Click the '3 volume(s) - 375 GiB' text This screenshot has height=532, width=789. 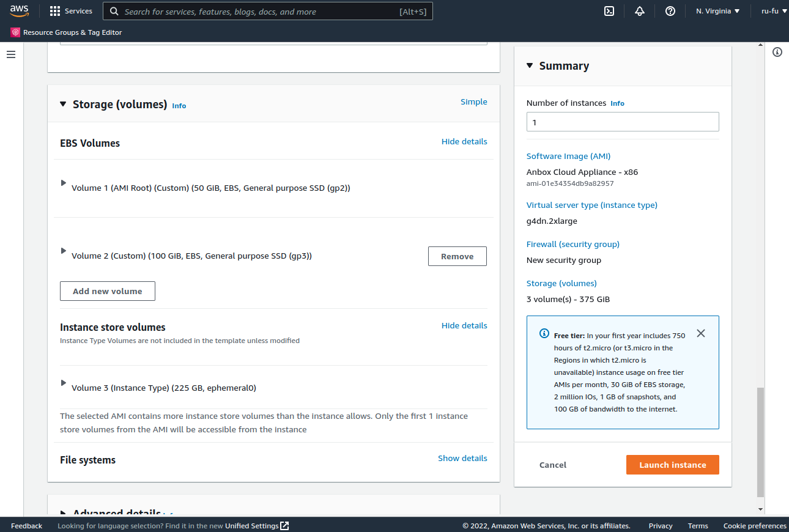(568, 299)
